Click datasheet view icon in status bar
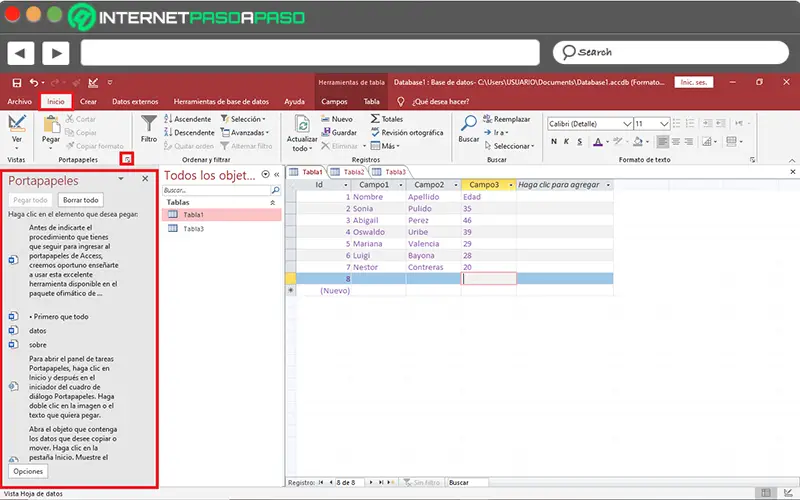Viewport: 800px width, 500px height. tap(766, 493)
